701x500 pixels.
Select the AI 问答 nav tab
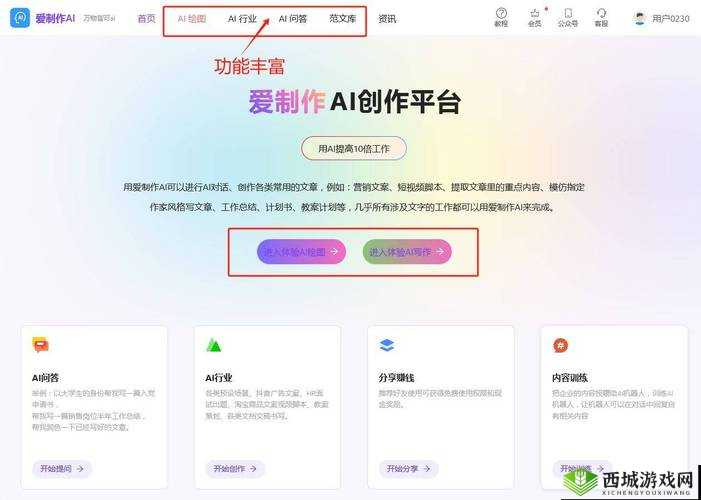[x=293, y=19]
